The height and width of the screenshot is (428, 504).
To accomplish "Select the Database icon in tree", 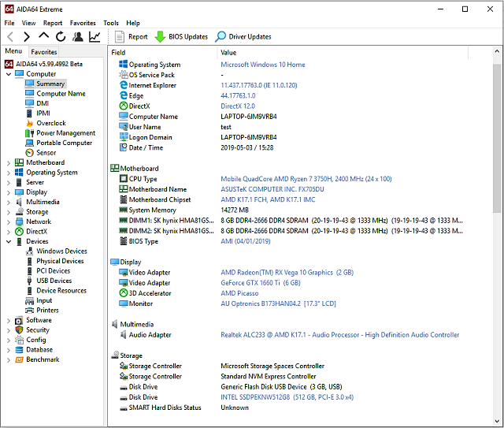I will 19,350.
